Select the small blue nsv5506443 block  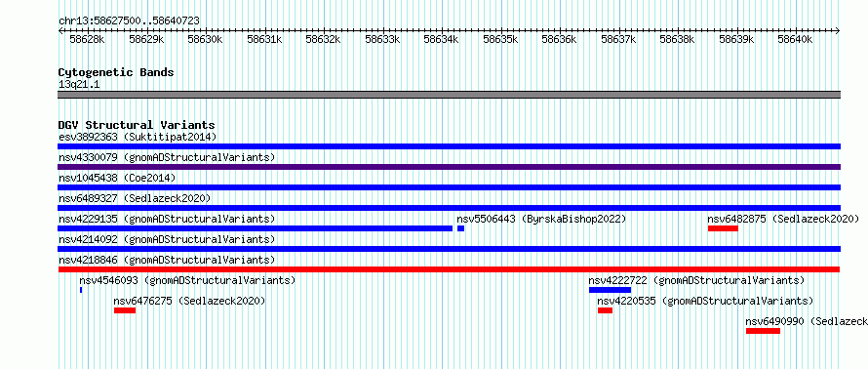tap(460, 228)
